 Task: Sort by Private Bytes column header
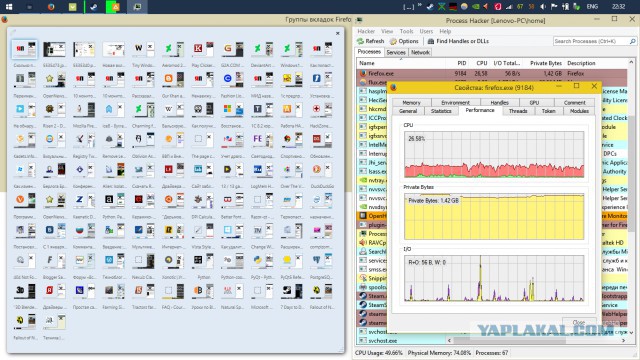544,63
